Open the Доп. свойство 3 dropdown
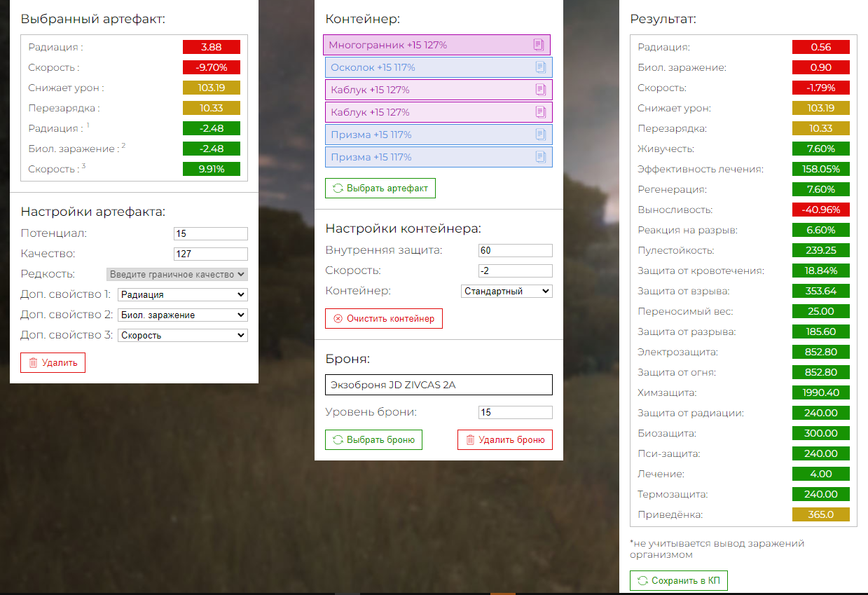Screen dimensions: 868x595 (x=182, y=336)
